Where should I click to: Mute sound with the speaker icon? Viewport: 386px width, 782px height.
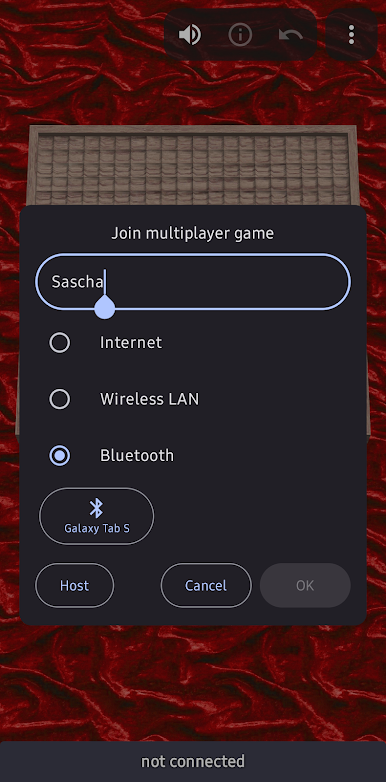point(190,35)
